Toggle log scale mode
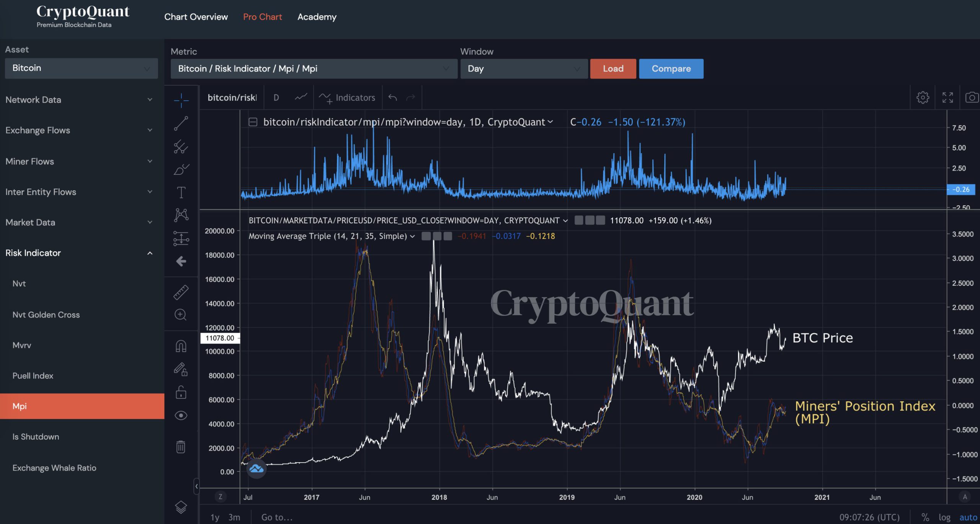Image resolution: width=980 pixels, height=524 pixels. [944, 517]
